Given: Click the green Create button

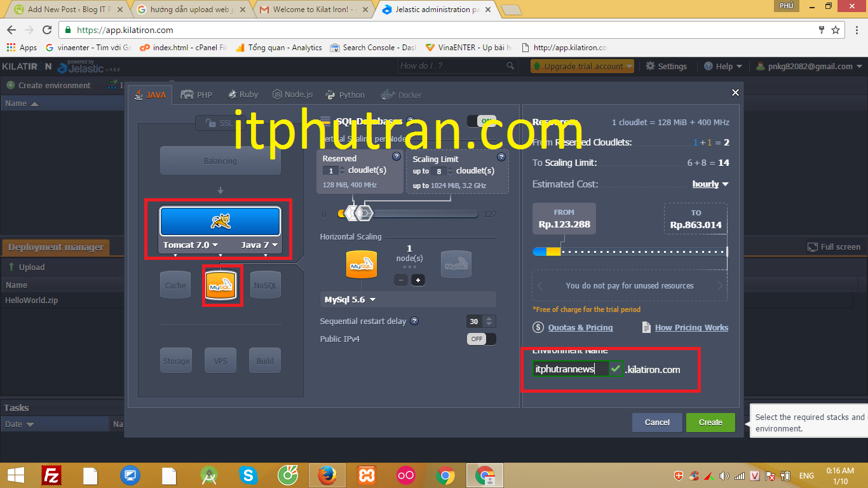Looking at the screenshot, I should click(x=710, y=423).
